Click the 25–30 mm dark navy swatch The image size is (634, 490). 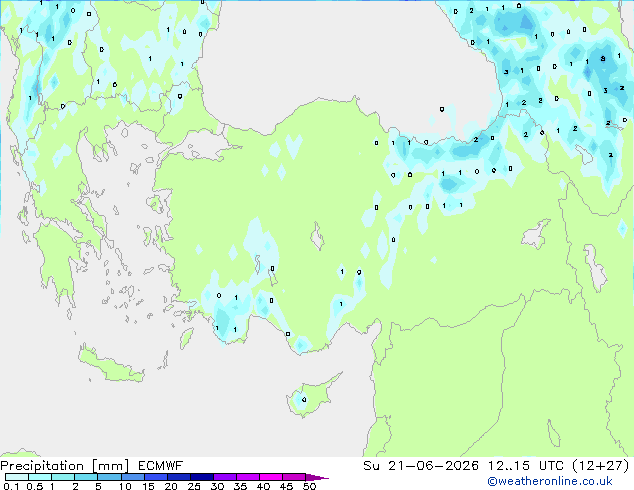click(202, 477)
